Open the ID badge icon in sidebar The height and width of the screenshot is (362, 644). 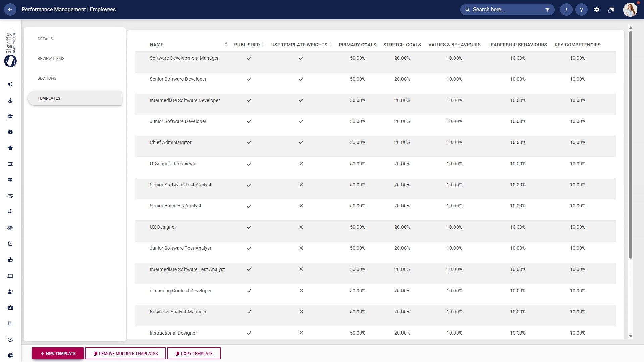pyautogui.click(x=10, y=307)
